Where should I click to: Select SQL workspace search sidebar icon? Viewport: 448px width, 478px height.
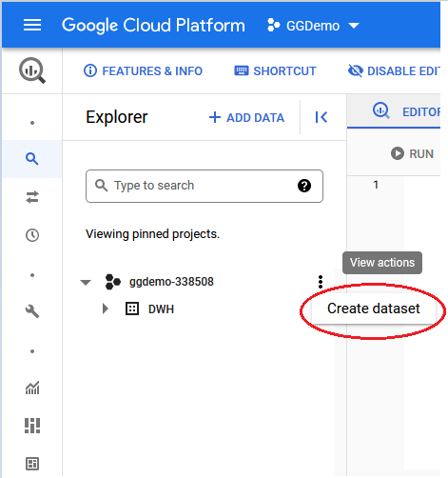coord(32,158)
